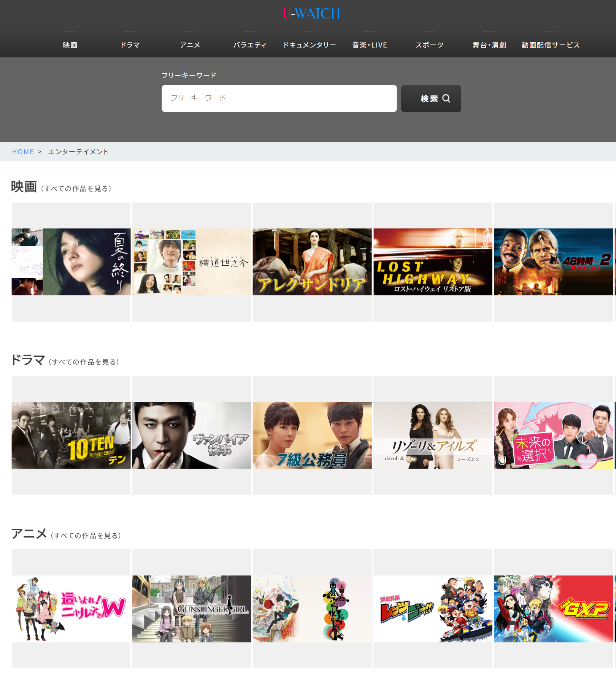Open the 這いよれ!ニャル子さんW anime thumbnail
This screenshot has width=616, height=680.
pos(71,609)
